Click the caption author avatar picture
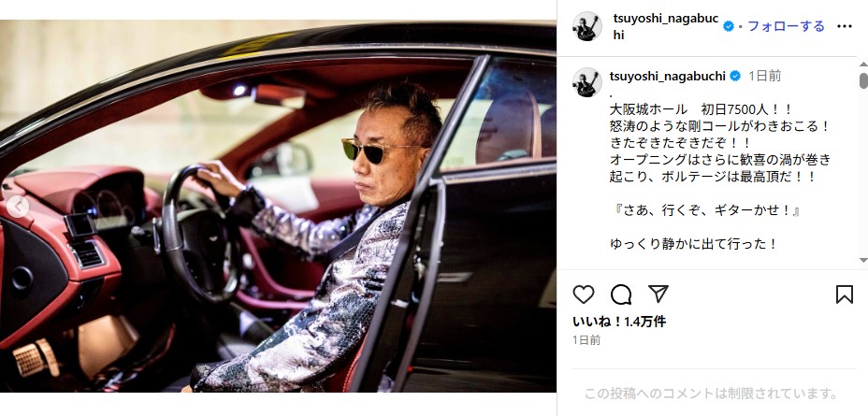Image resolution: width=868 pixels, height=416 pixels. tap(586, 82)
